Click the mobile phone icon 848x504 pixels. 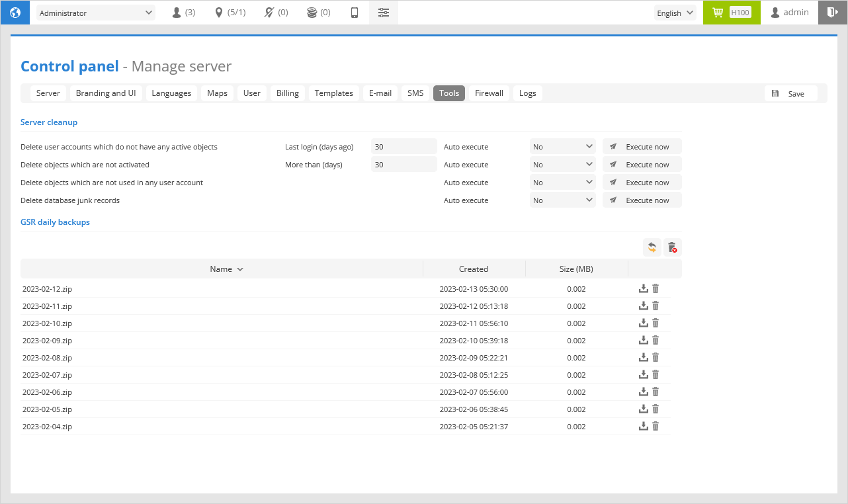tap(355, 13)
